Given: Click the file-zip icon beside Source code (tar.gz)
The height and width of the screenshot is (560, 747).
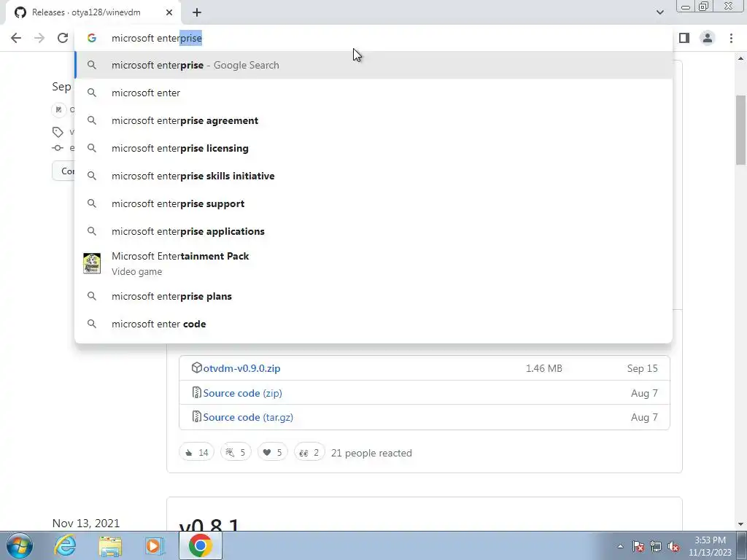Looking at the screenshot, I should pyautogui.click(x=197, y=416).
